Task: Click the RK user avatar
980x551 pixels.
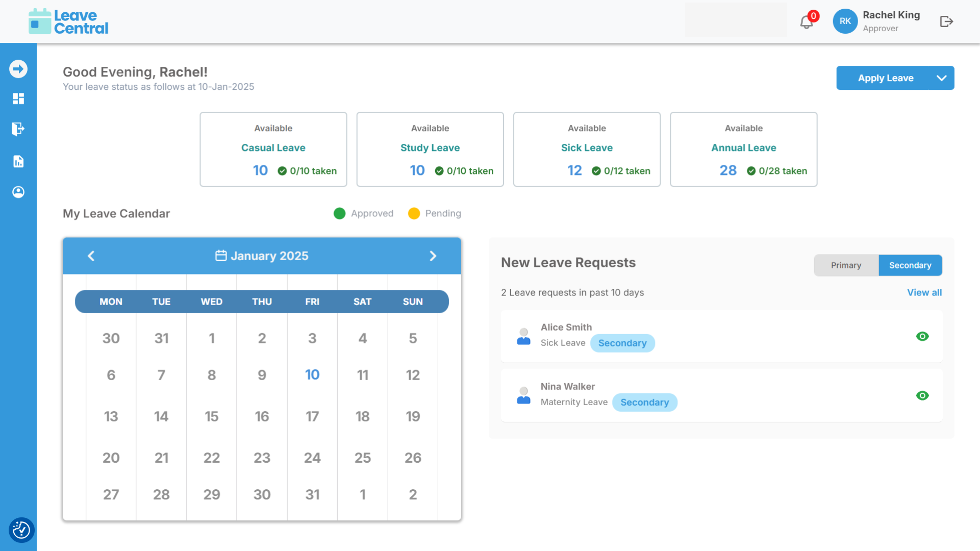Action: point(845,21)
